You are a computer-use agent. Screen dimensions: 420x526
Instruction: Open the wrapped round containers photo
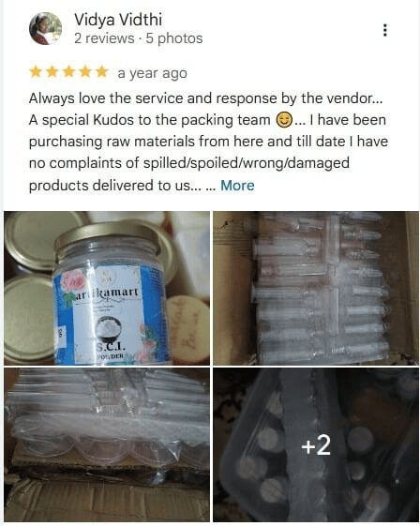tap(107, 444)
